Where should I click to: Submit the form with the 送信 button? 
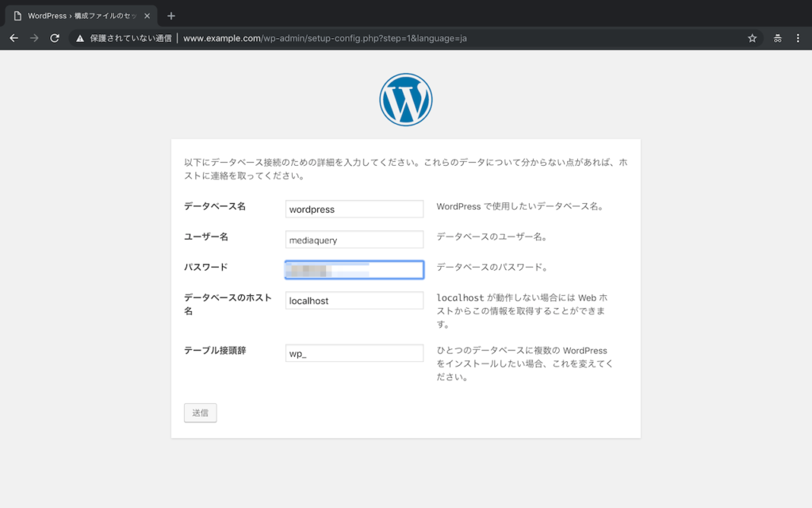pos(201,413)
